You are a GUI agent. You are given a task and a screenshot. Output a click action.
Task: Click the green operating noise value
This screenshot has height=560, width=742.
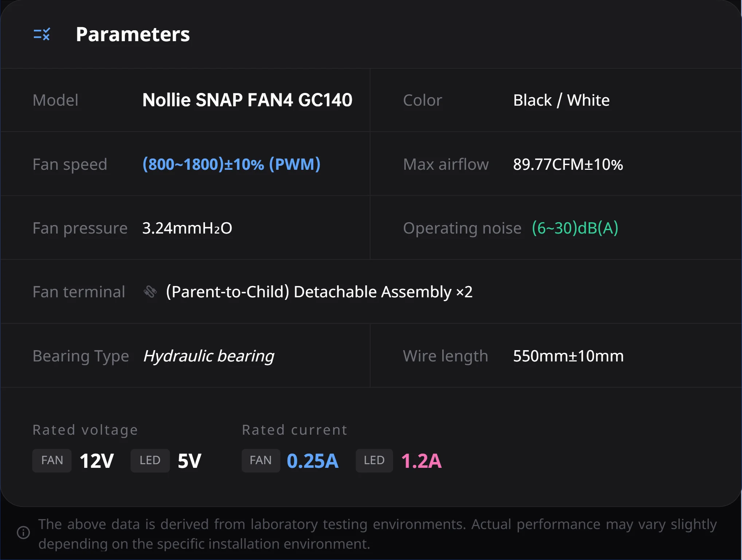(x=575, y=228)
